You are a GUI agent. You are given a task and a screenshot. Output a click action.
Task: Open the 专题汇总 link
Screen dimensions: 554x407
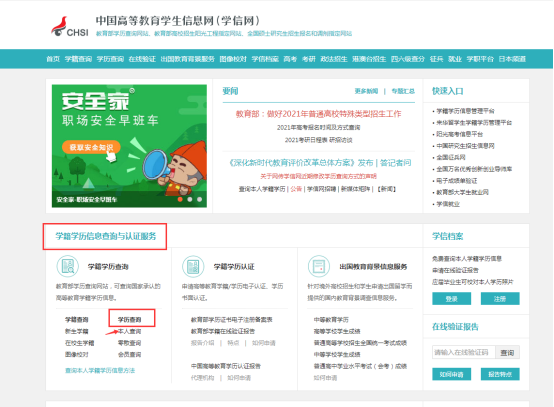point(403,91)
